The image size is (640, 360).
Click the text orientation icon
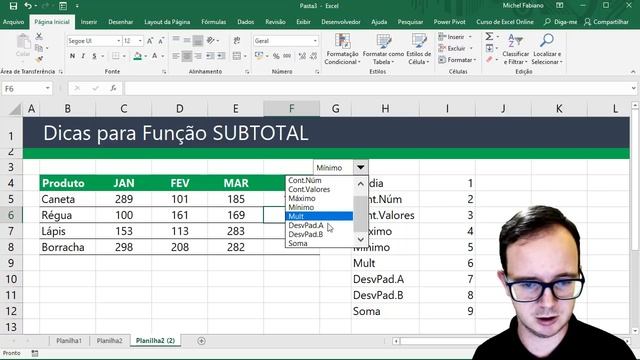click(211, 40)
